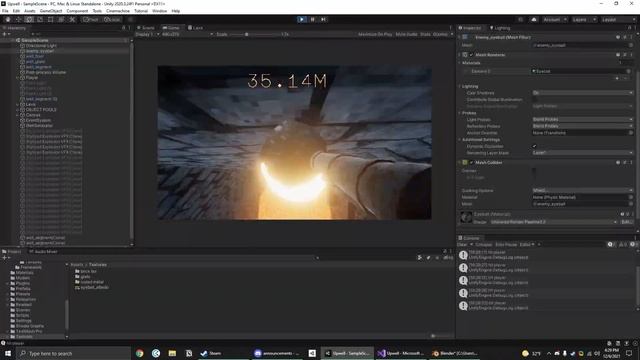Select the Rect transform tool
Viewport: 640px width, 360px height.
(51, 19)
